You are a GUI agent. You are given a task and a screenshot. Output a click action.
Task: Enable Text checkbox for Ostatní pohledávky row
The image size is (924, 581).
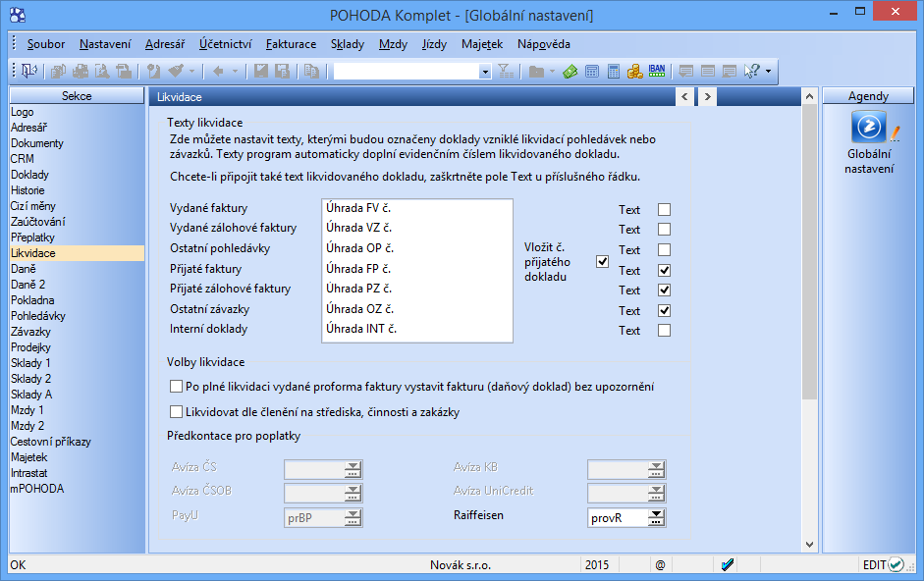664,250
